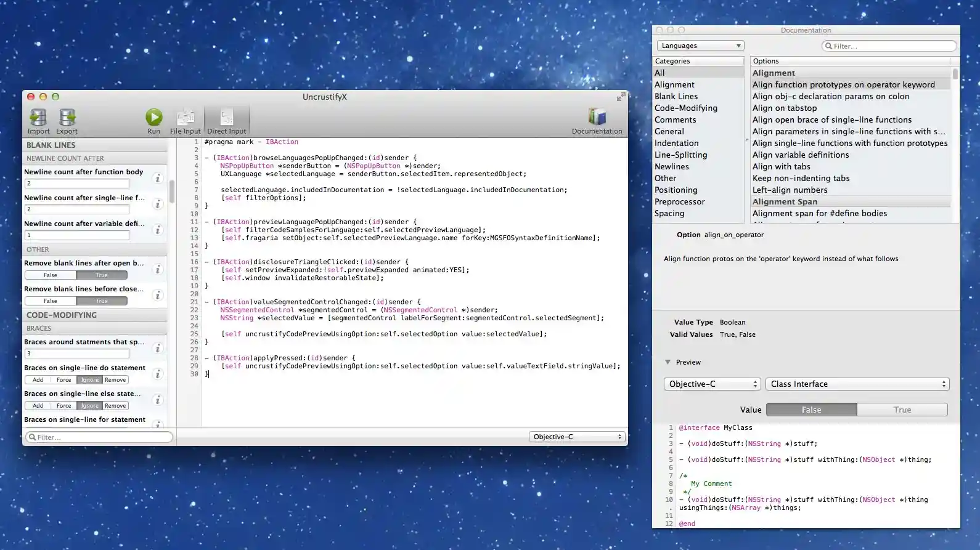The height and width of the screenshot is (550, 980).
Task: Focus the Filter field in the Documentation window
Action: [x=889, y=46]
